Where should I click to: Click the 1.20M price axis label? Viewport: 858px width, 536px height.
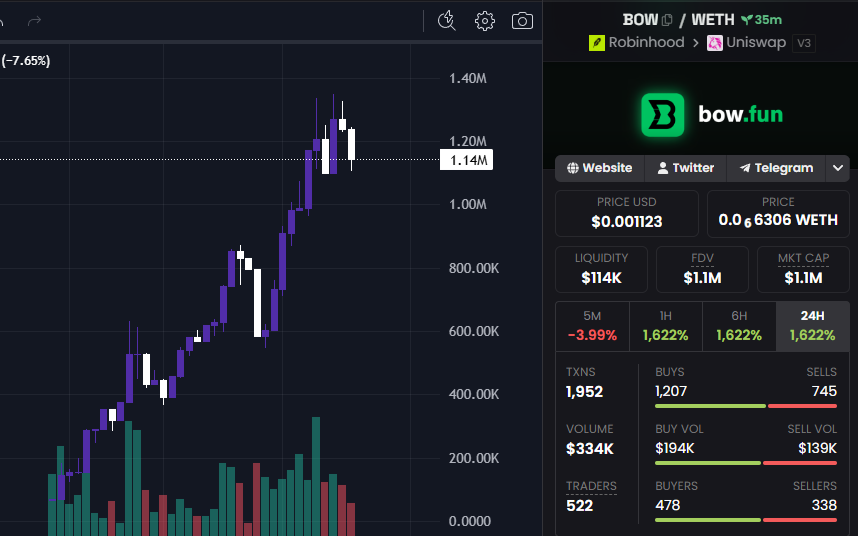468,141
